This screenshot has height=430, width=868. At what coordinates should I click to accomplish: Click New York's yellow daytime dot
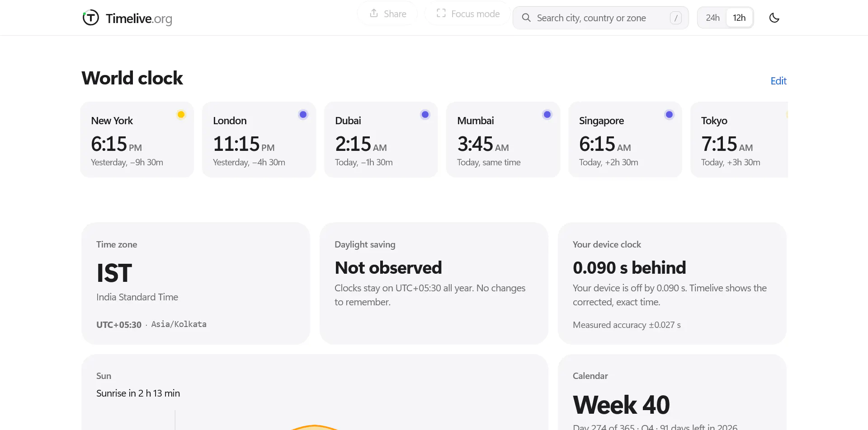(181, 115)
